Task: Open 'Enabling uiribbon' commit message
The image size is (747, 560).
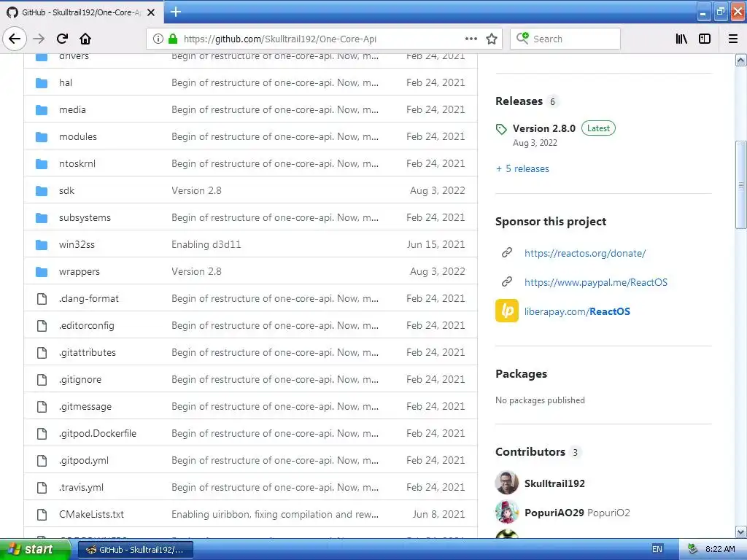Action: [x=275, y=515]
